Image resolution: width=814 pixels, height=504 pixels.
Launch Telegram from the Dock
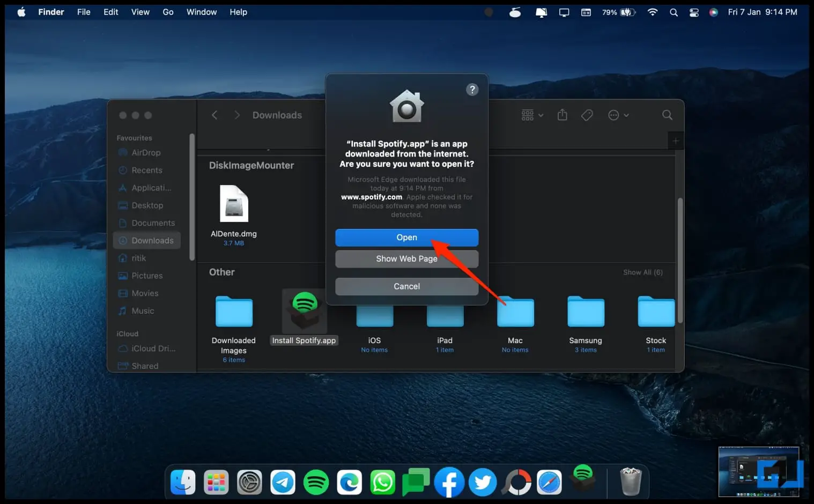tap(283, 483)
